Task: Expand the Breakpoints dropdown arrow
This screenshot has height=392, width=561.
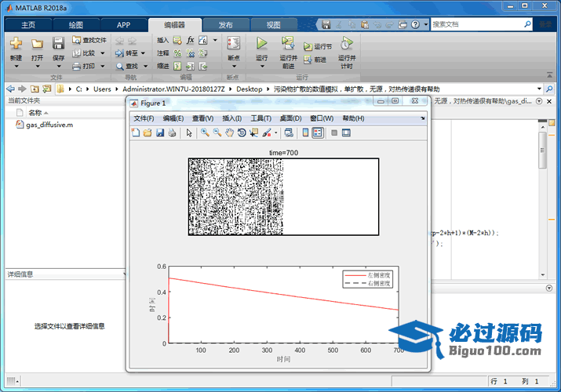Action: click(x=234, y=66)
